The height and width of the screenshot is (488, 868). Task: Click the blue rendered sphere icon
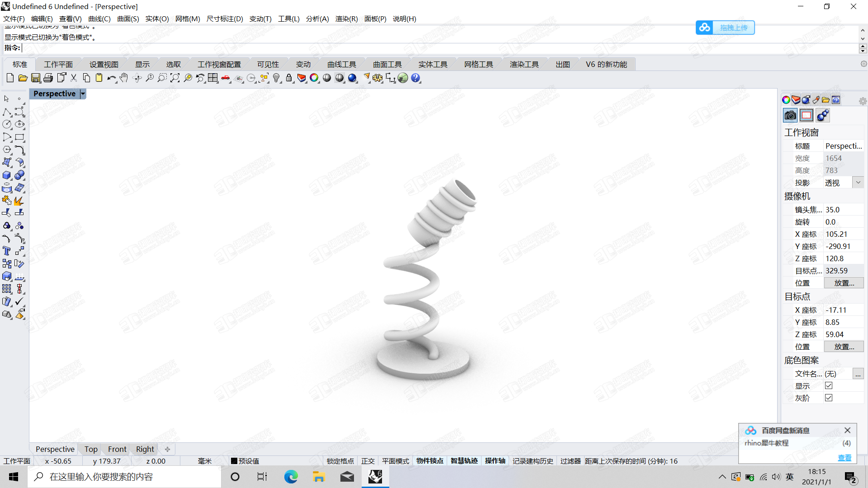[352, 78]
